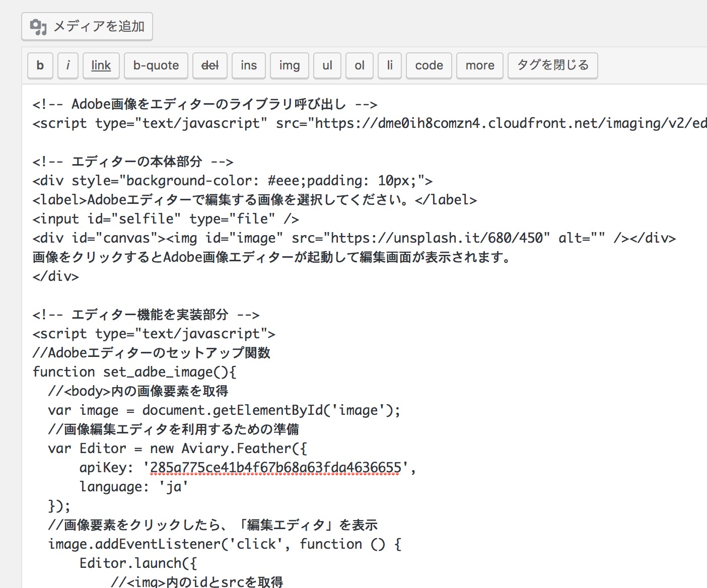
Task: Click the label line about Adobeエディター image selection
Action: [x=255, y=200]
